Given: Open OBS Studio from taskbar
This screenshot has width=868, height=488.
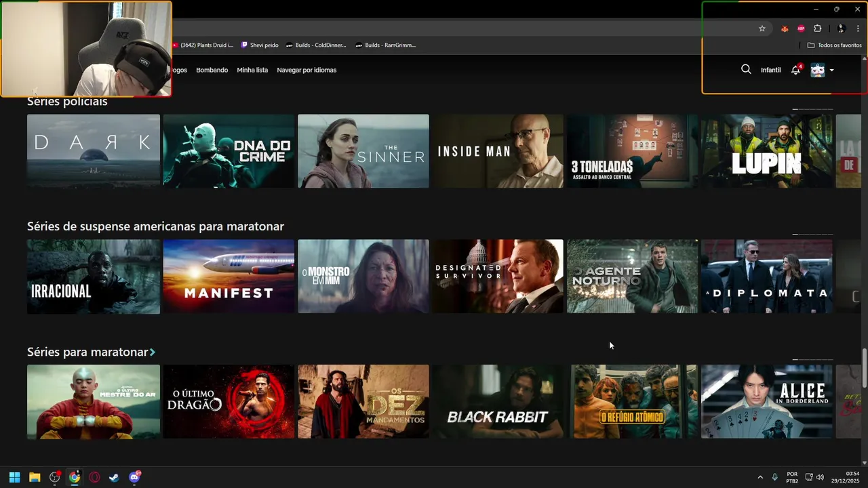Looking at the screenshot, I should click(x=55, y=477).
